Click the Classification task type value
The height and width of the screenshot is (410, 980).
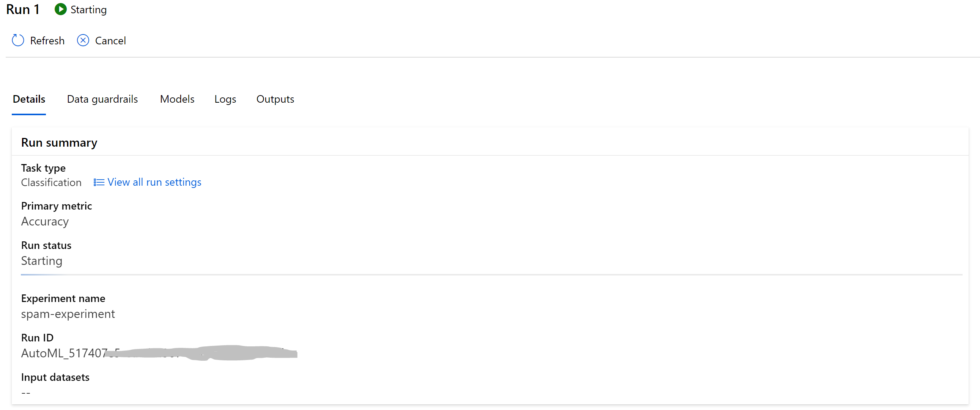coord(51,182)
